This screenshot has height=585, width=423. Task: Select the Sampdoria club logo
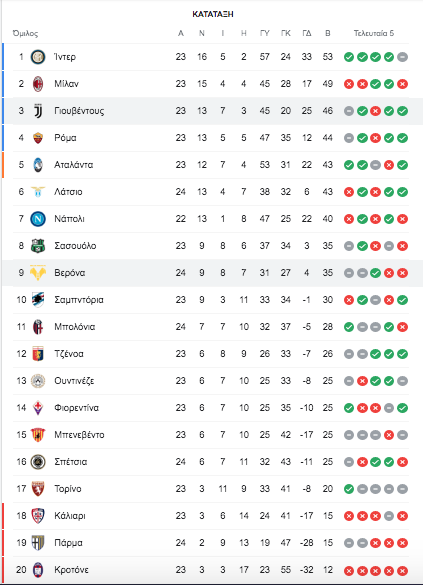click(38, 300)
